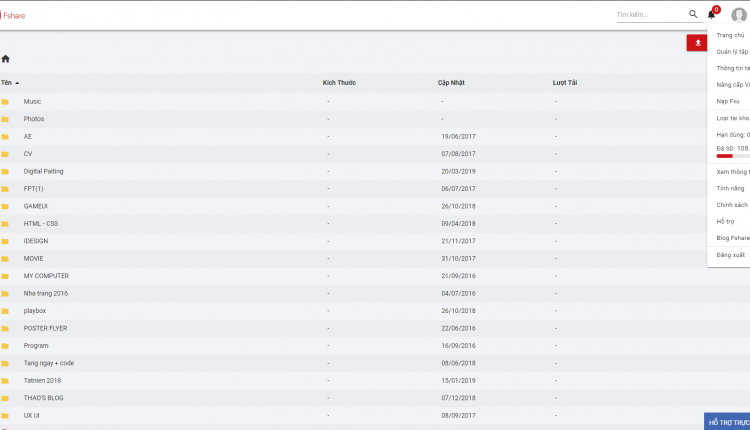
Task: Open the MY COMPUTER folder name
Action: (x=46, y=276)
